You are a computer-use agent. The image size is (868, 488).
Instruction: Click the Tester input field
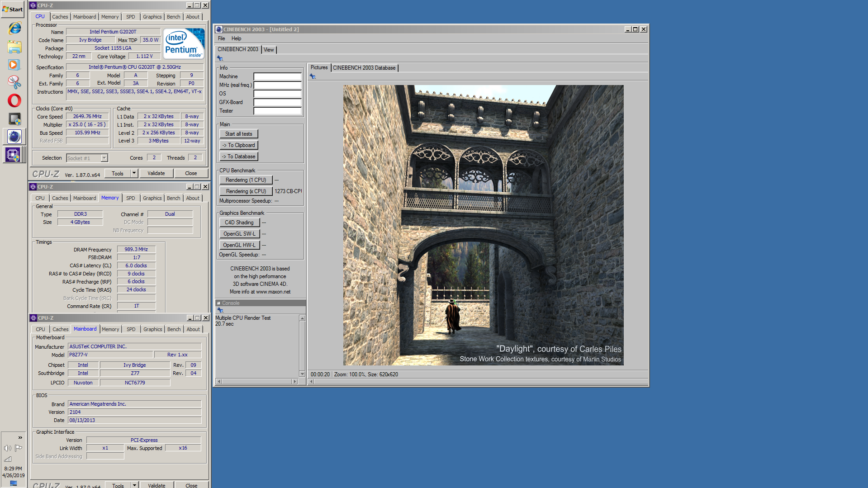click(x=277, y=111)
